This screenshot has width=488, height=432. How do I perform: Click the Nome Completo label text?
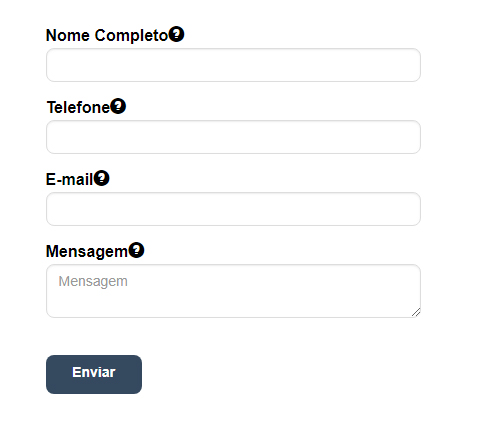tap(107, 35)
